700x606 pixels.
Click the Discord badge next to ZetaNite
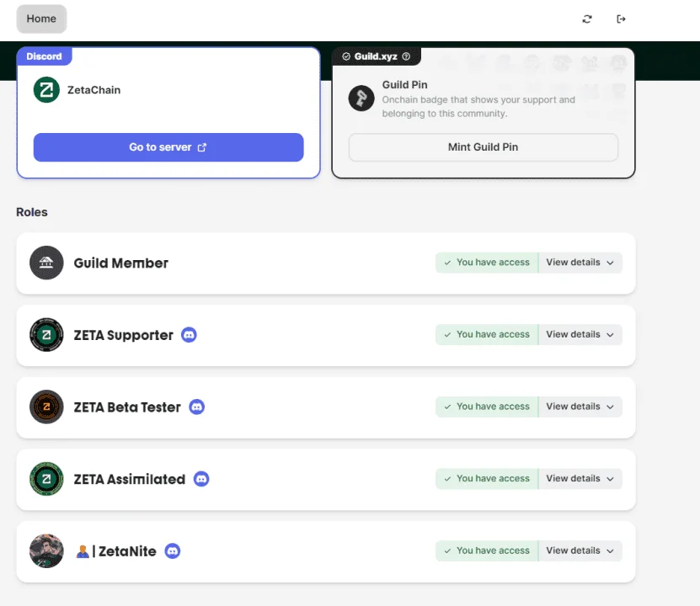tap(173, 551)
